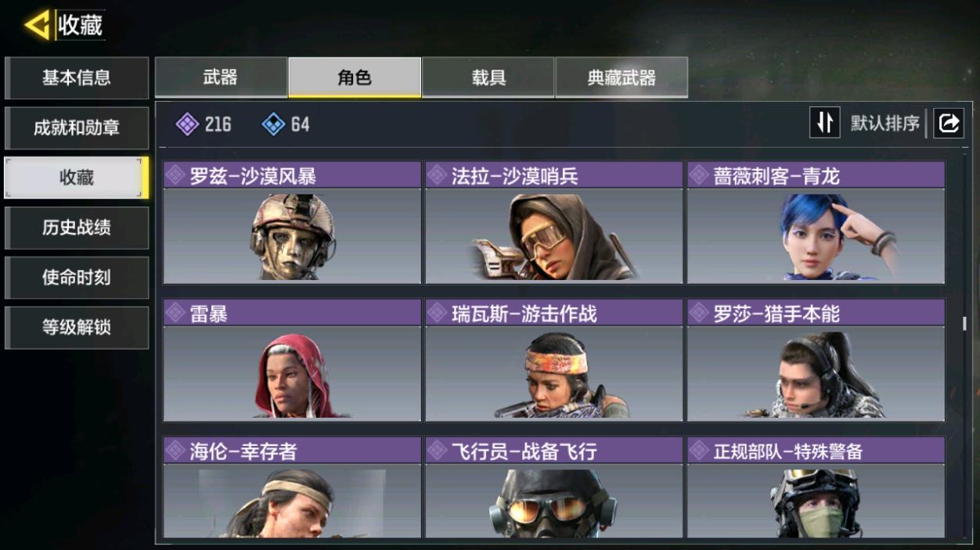Screen dimensions: 980x550
Task: Open the 默认排序 sorting dropdown
Action: point(885,124)
